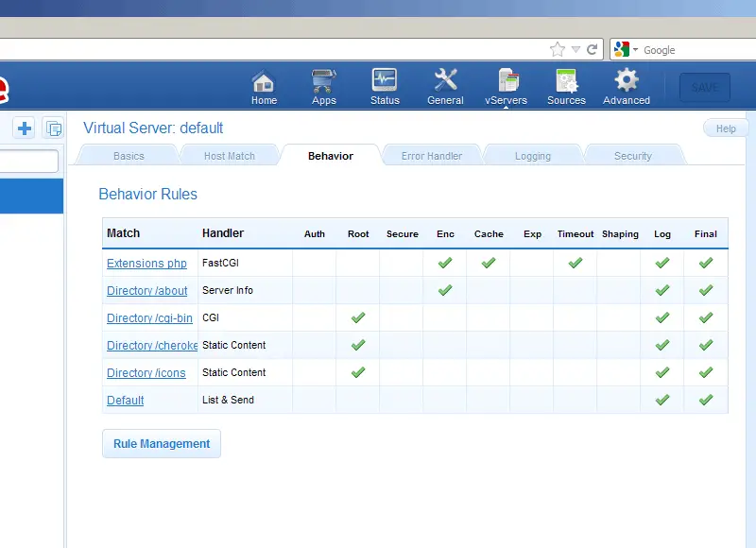This screenshot has width=756, height=548.
Task: Toggle Enc checkmark for Extensions php
Action: 445,263
